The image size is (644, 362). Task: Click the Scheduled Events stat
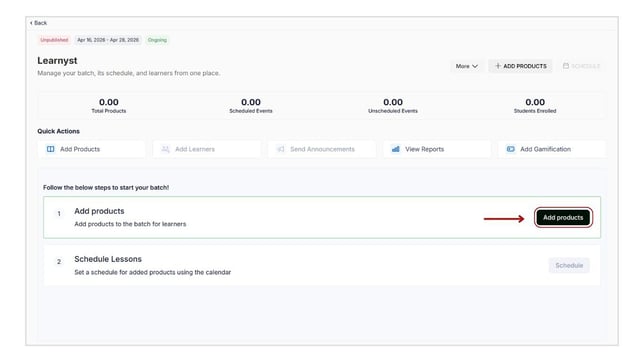(251, 106)
